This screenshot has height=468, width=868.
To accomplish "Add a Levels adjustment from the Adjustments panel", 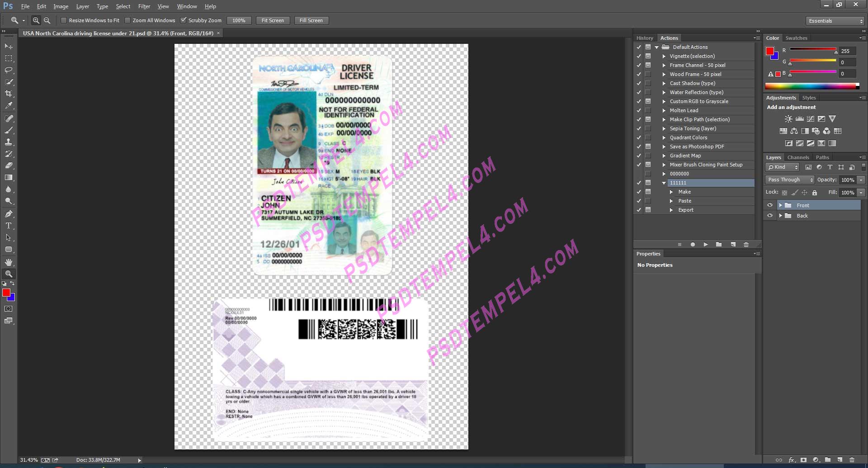I will [x=800, y=119].
